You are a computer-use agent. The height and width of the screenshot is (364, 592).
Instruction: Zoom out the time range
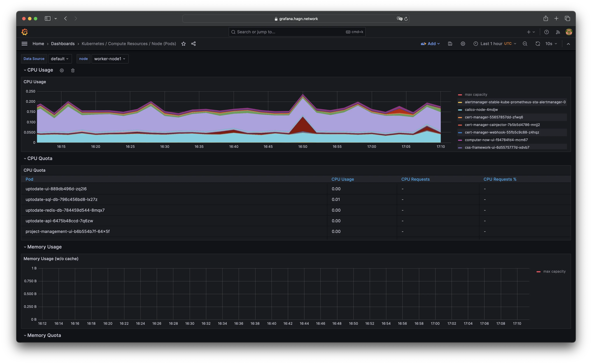525,44
